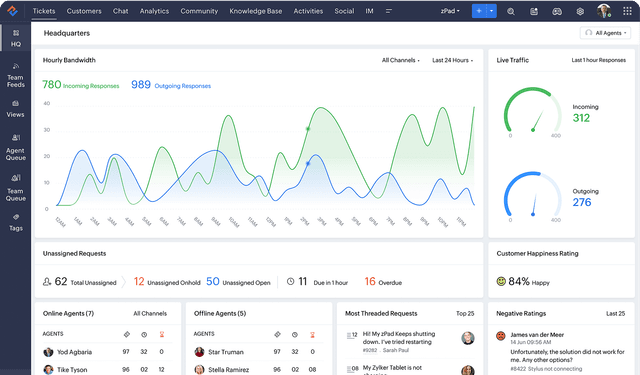Expand the zPad department dropdown
This screenshot has height=375, width=640.
tap(450, 11)
